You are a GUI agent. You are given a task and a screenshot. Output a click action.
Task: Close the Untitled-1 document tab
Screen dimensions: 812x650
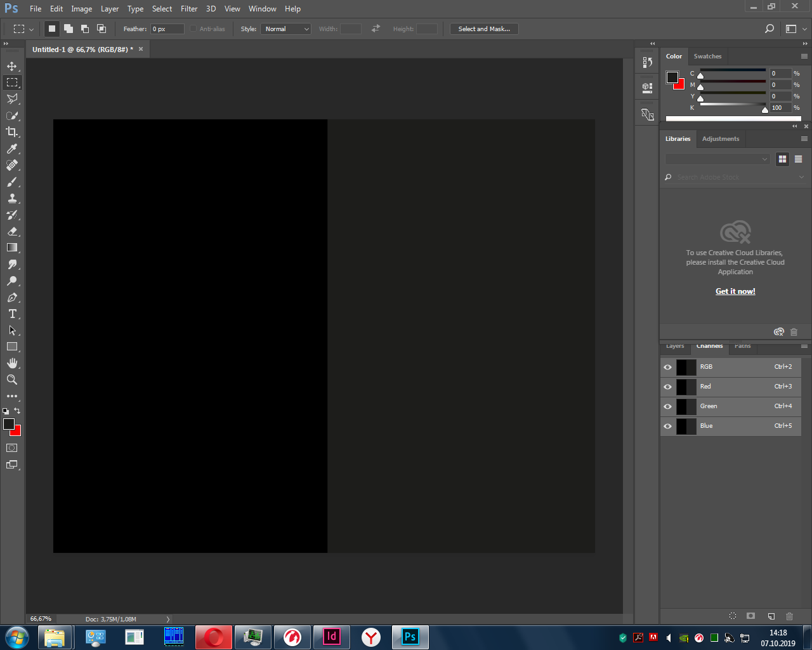click(141, 49)
